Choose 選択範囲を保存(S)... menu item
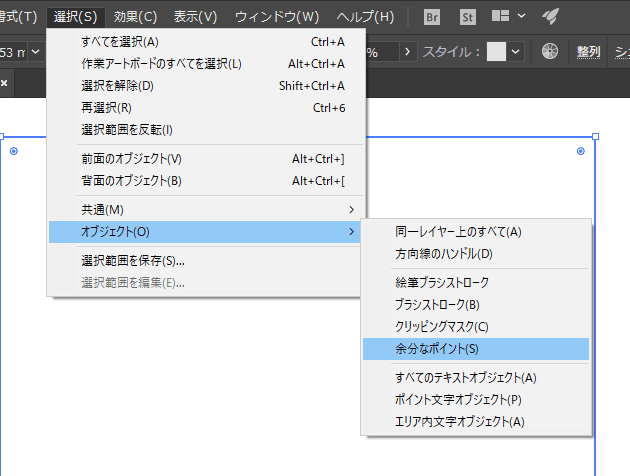 tap(205, 261)
